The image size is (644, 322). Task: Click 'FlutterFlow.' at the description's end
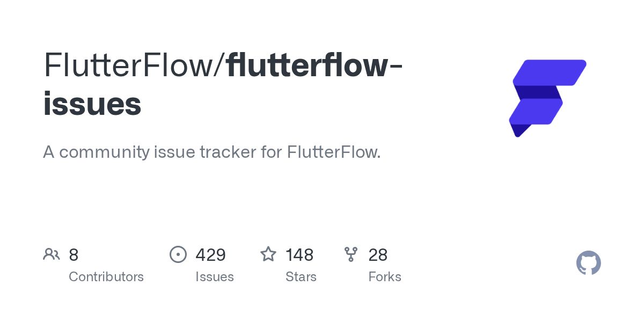coord(334,152)
